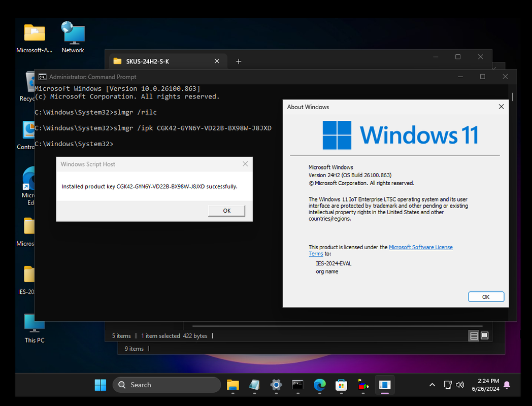This screenshot has height=406, width=532.
Task: Click '1 item selected 422 bytes' status
Action: (174, 336)
